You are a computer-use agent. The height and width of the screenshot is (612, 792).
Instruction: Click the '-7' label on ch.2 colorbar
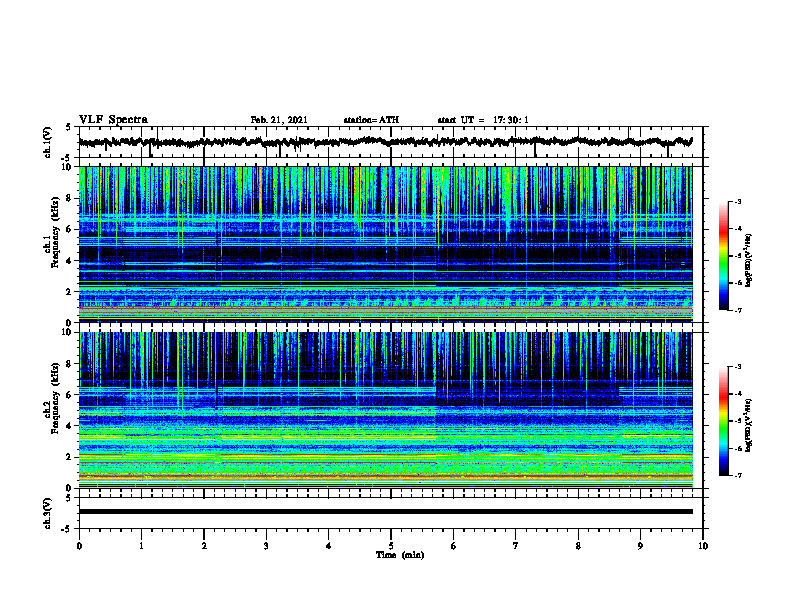pos(737,475)
